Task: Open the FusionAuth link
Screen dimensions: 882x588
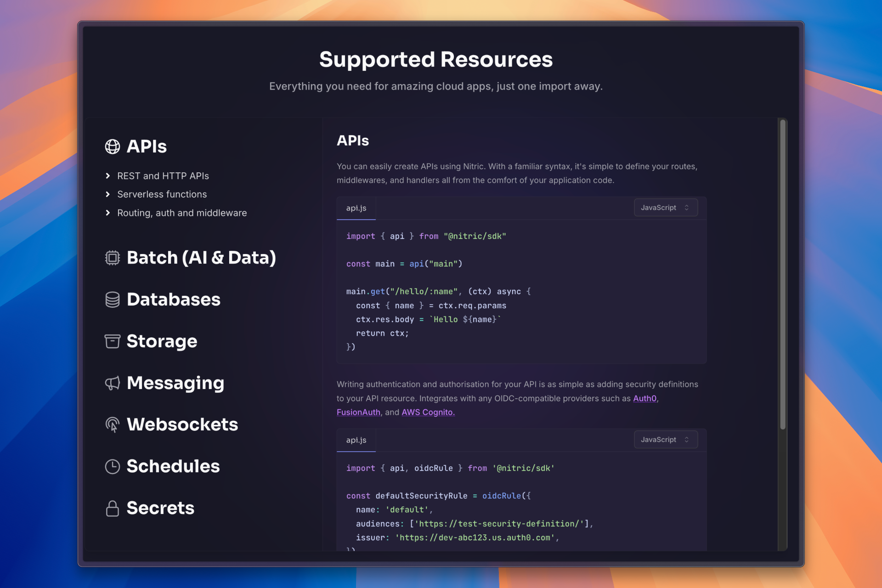Action: pyautogui.click(x=358, y=412)
